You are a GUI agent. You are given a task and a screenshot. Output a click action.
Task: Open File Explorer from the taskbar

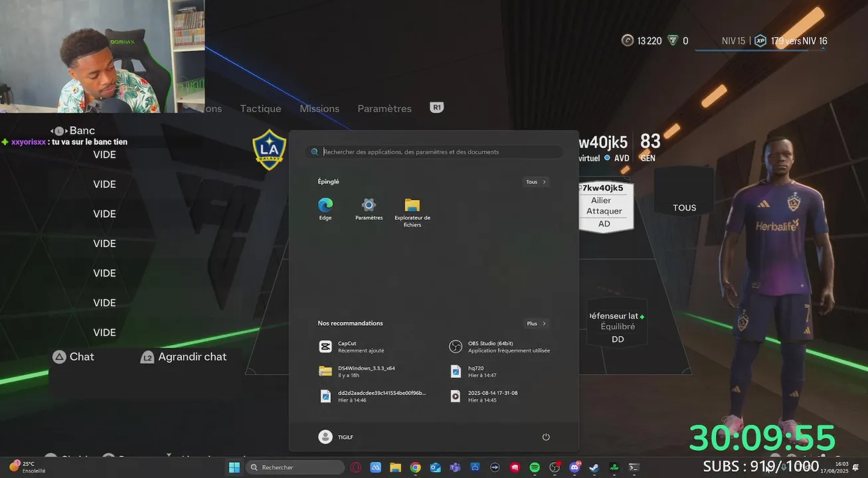[395, 467]
